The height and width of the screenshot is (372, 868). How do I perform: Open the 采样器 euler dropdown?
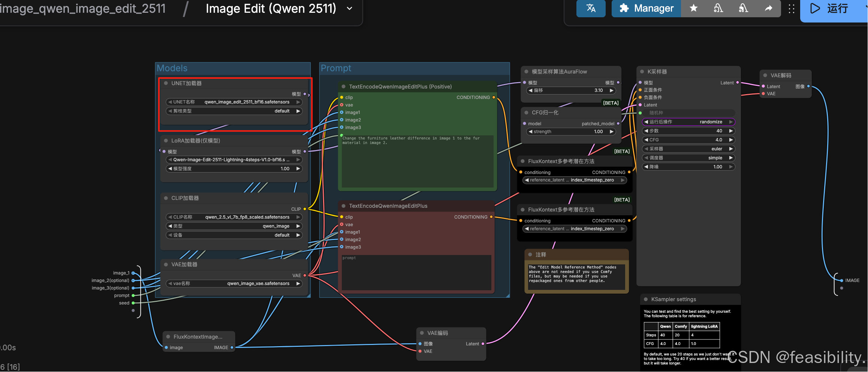point(688,149)
